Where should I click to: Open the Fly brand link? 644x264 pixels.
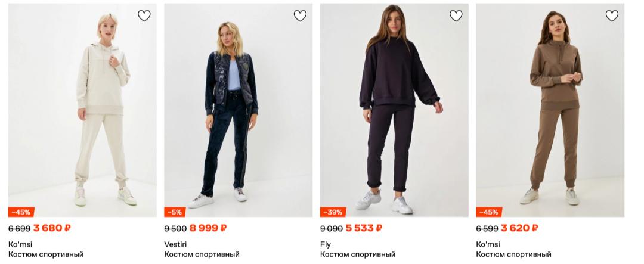tap(326, 244)
